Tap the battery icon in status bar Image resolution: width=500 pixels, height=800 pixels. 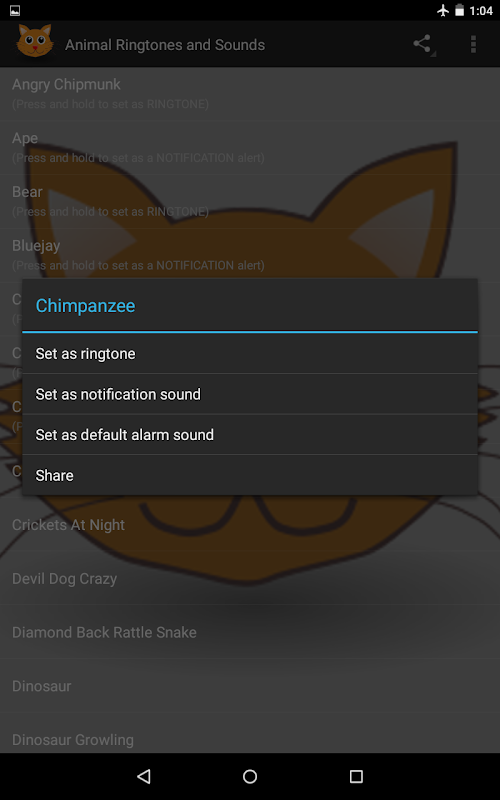(x=460, y=10)
